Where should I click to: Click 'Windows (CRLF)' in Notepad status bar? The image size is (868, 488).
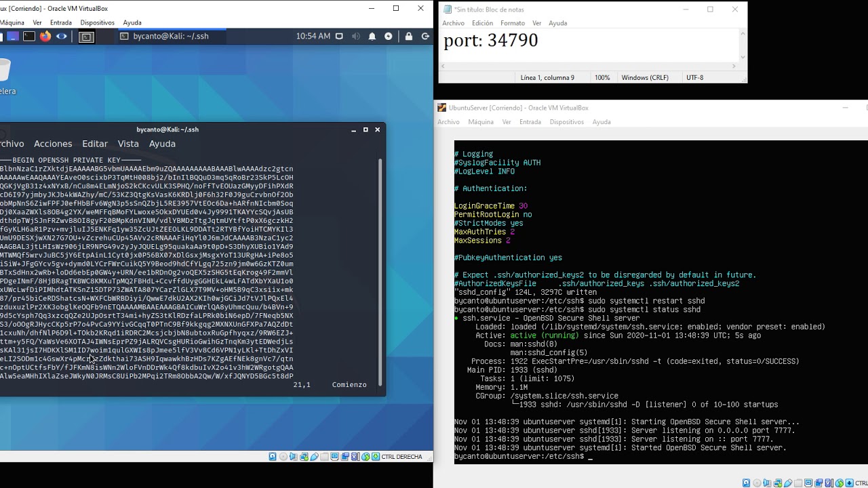pos(645,77)
